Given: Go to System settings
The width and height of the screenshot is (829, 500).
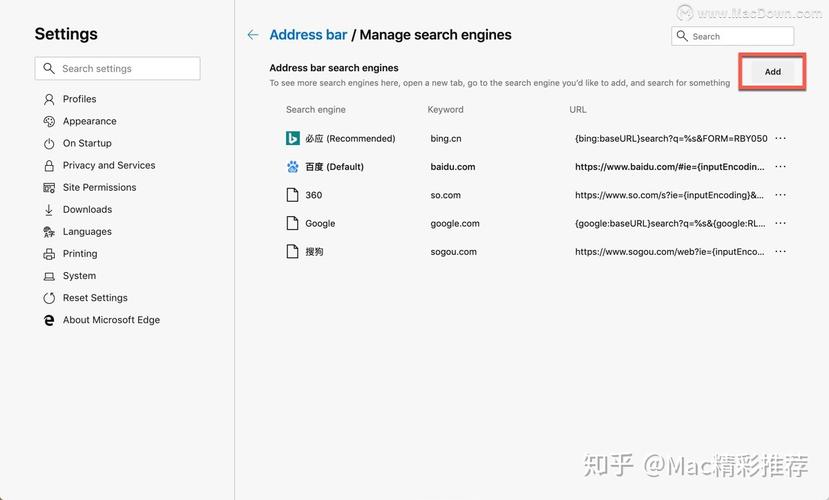Looking at the screenshot, I should point(79,276).
